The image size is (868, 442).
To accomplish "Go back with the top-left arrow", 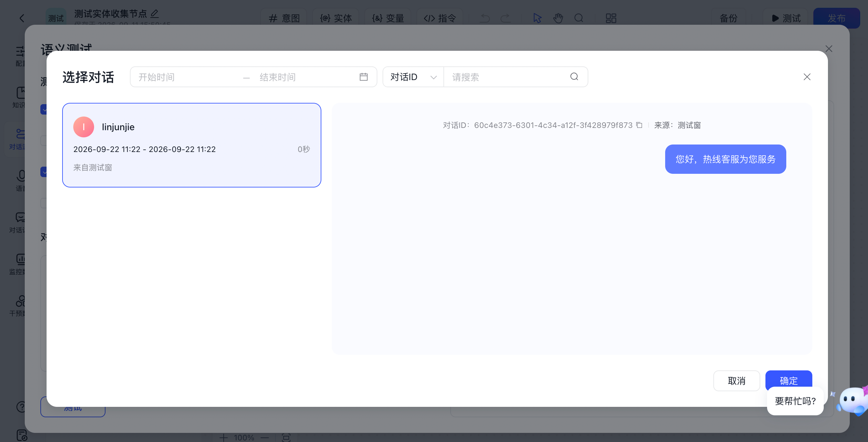I will click(x=22, y=18).
